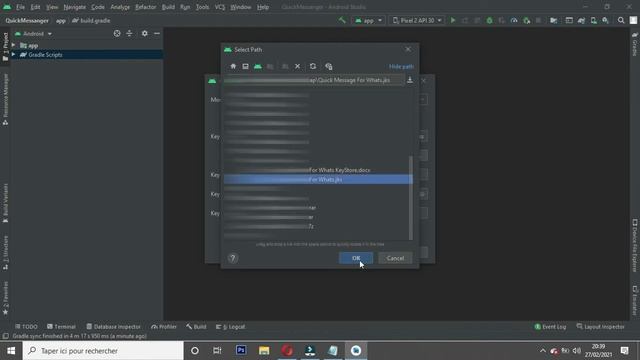Open help with the question mark button

point(233,258)
